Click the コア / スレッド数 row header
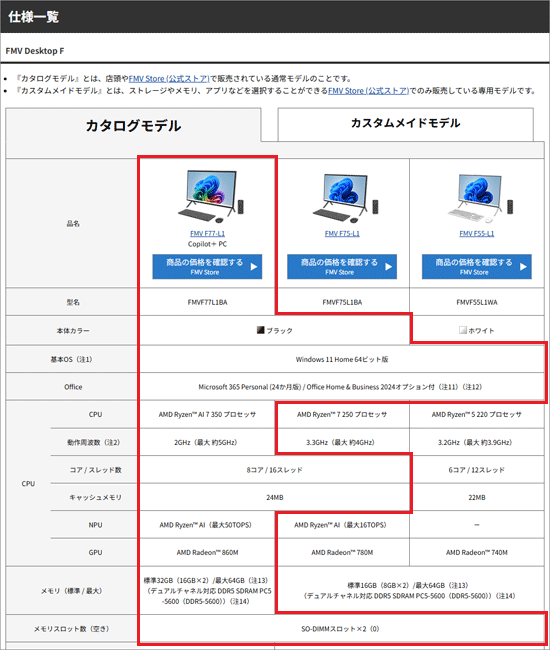 pos(94,470)
